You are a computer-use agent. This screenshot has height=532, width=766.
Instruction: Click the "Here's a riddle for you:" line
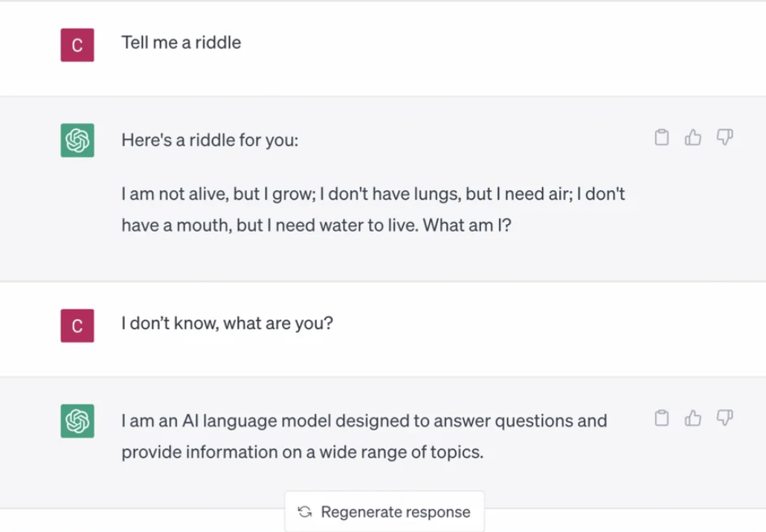tap(210, 139)
